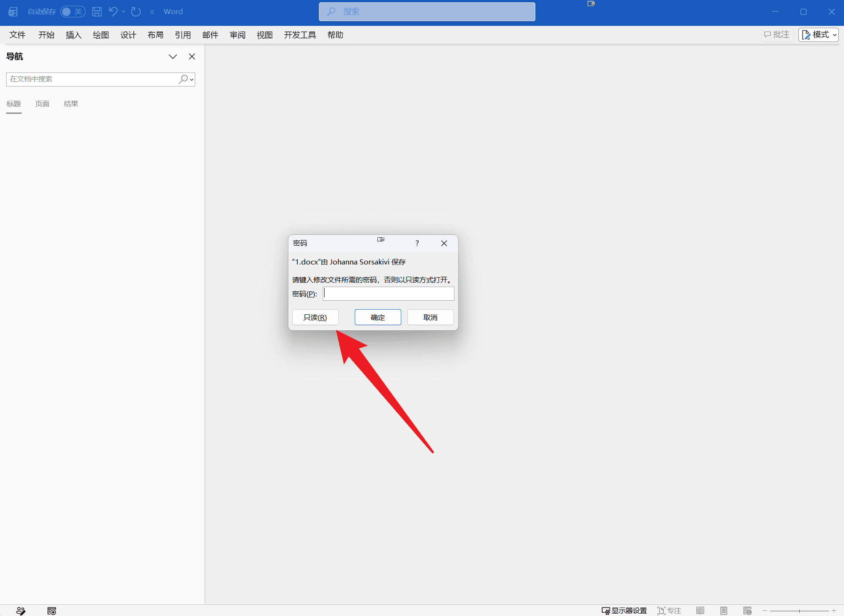The image size is (844, 616).
Task: Open the 视图 tab
Action: (x=264, y=35)
